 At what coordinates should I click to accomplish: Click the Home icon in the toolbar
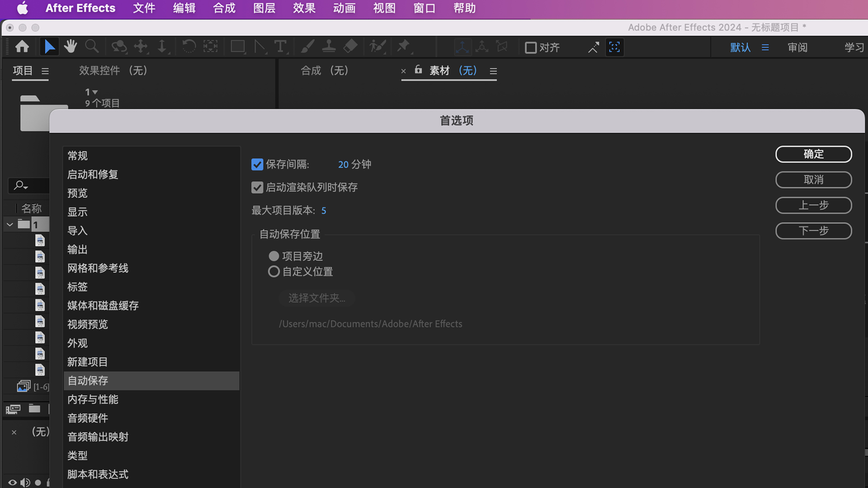pos(21,47)
